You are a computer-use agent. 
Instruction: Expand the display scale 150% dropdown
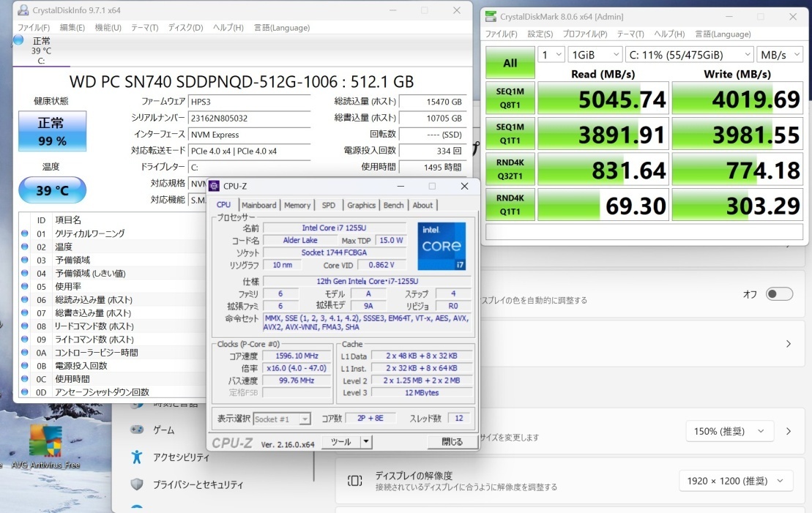pos(729,431)
